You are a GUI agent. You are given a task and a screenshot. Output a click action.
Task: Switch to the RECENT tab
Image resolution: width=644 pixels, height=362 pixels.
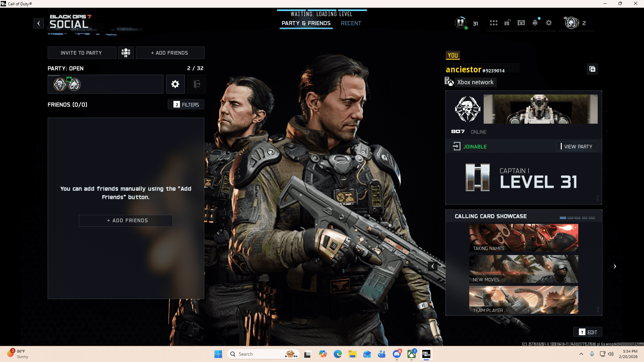(351, 23)
